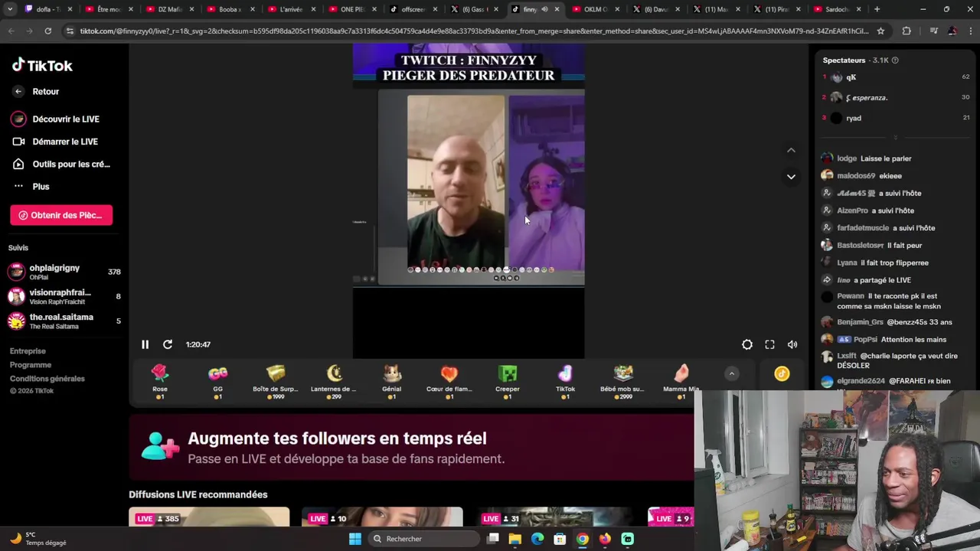Viewport: 980px width, 551px height.
Task: Open recommended live with 10 viewers
Action: [x=382, y=517]
